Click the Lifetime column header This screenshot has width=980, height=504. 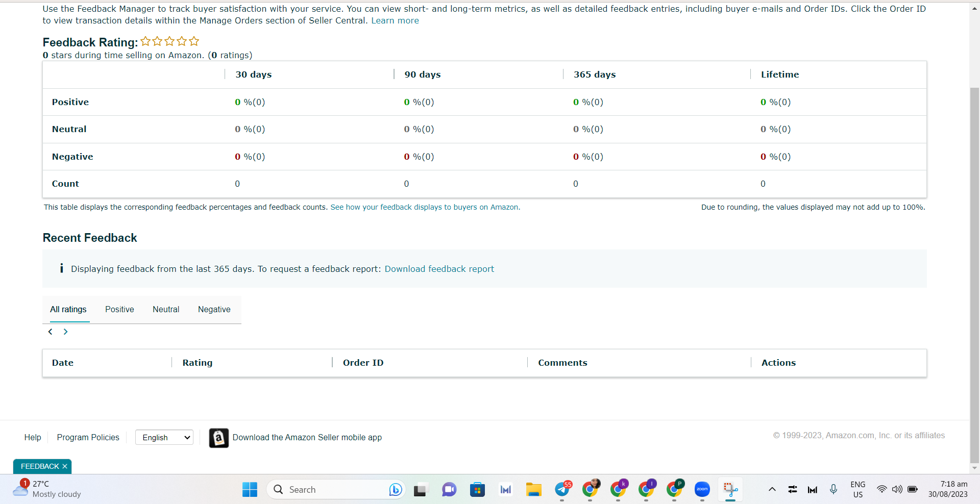tap(780, 74)
